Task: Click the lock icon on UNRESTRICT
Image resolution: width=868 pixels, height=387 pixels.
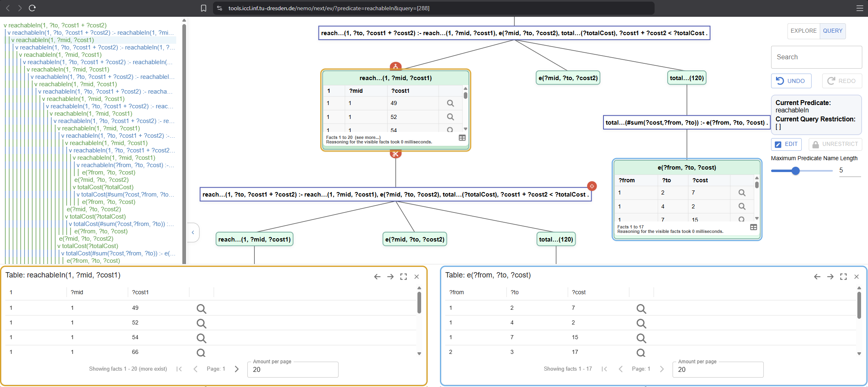Action: (x=816, y=144)
